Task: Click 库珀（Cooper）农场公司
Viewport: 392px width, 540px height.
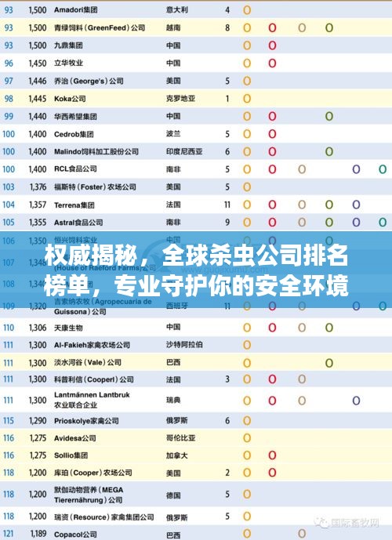Action: pyautogui.click(x=93, y=473)
